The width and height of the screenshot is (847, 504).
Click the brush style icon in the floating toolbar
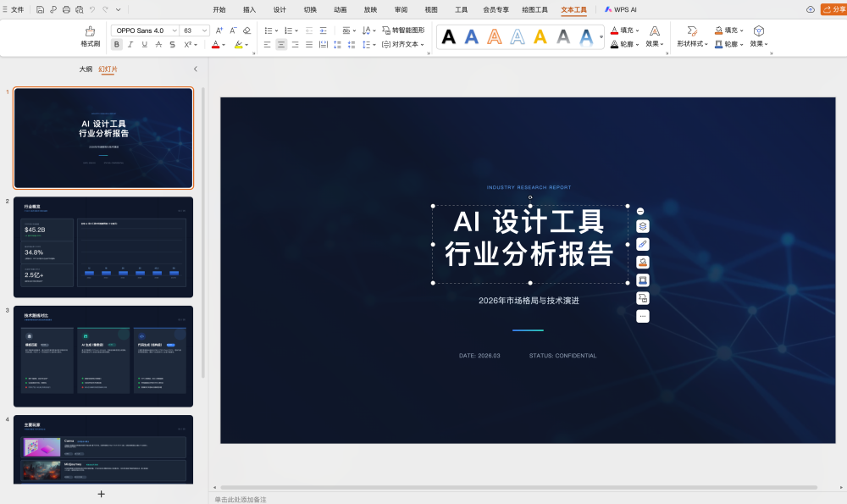pyautogui.click(x=642, y=244)
